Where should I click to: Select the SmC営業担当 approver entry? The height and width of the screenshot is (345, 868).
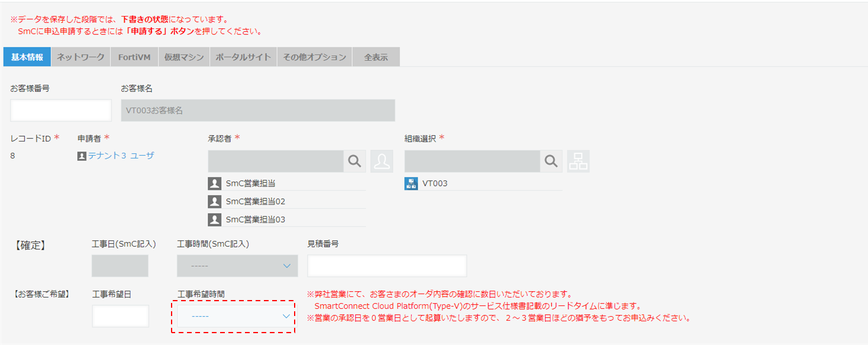click(x=251, y=183)
